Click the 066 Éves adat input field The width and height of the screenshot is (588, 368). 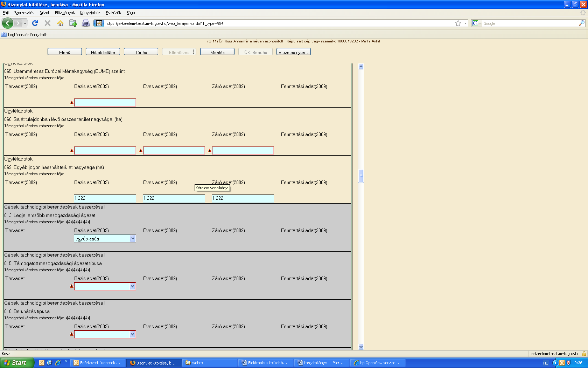coord(174,151)
